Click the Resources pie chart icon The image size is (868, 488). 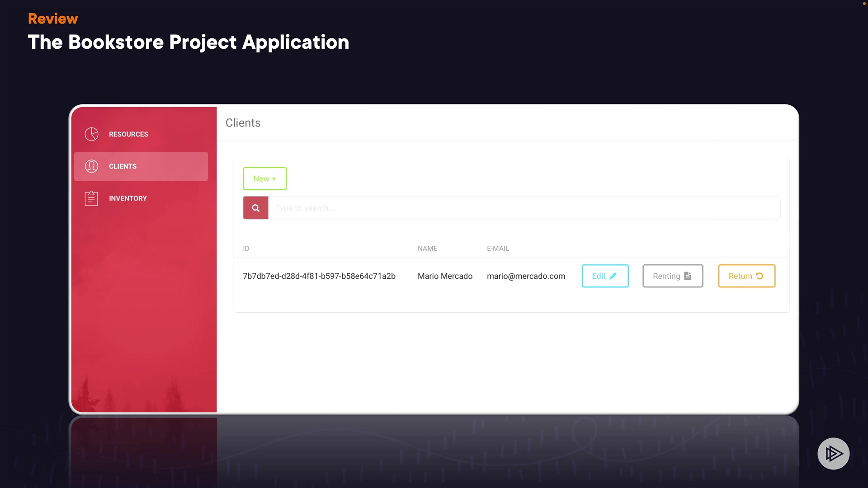(x=91, y=134)
